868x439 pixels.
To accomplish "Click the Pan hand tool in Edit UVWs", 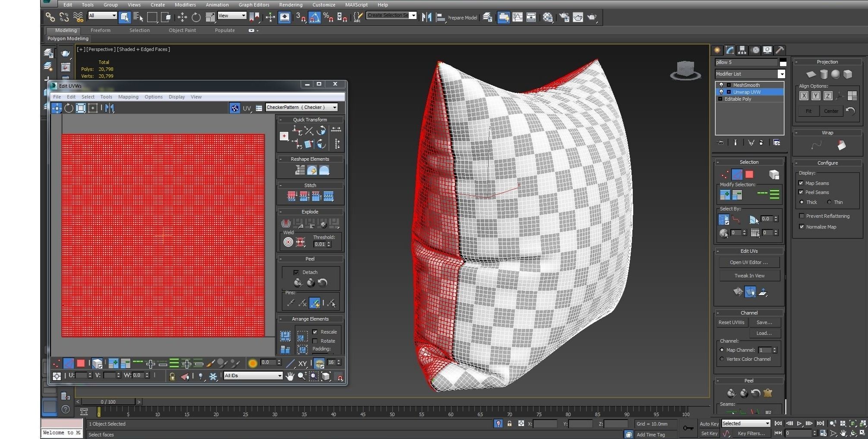I will coord(290,376).
